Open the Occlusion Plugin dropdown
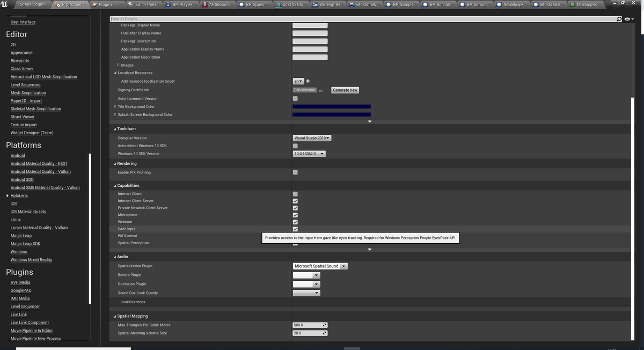 [x=306, y=284]
